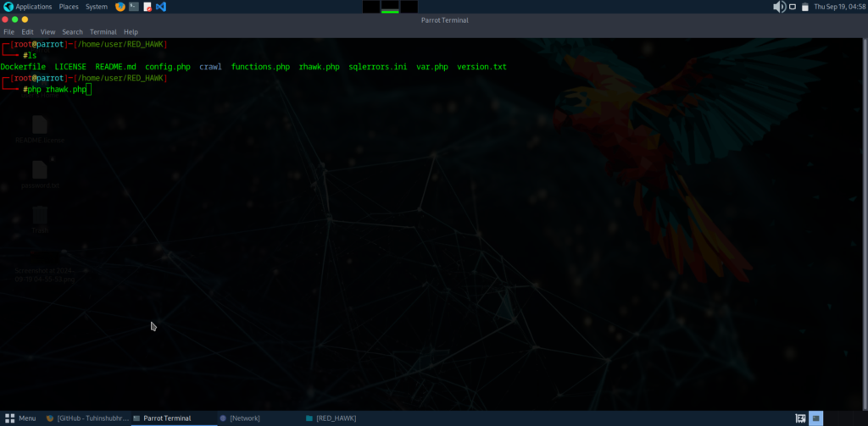This screenshot has width=868, height=426.
Task: Click version.txt in the ls output
Action: [482, 67]
